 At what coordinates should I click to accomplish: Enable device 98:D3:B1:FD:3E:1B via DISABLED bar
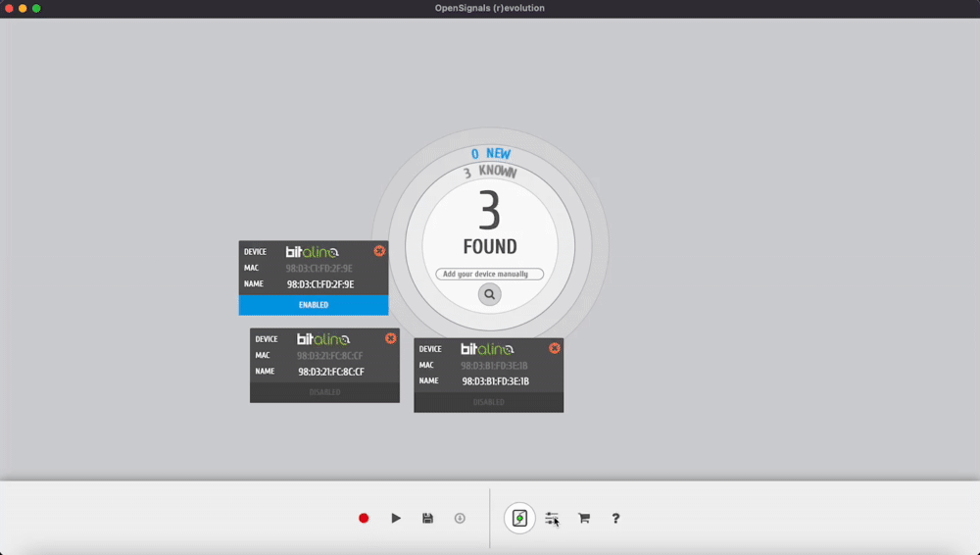pos(488,402)
